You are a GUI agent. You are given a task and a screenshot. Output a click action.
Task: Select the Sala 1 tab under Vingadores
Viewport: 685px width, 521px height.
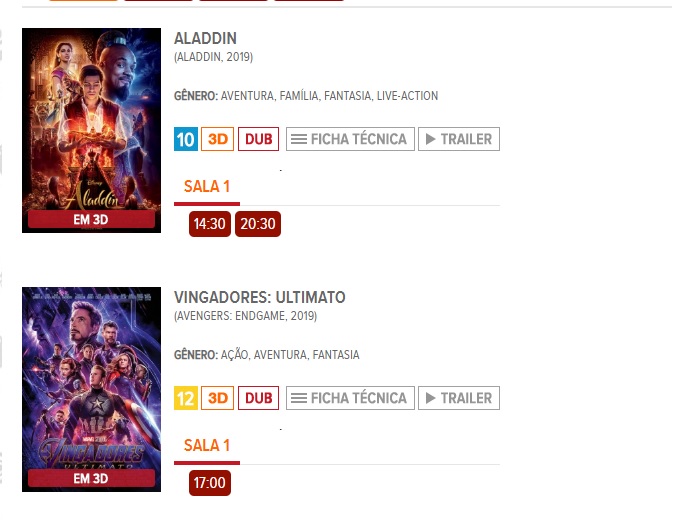point(207,448)
